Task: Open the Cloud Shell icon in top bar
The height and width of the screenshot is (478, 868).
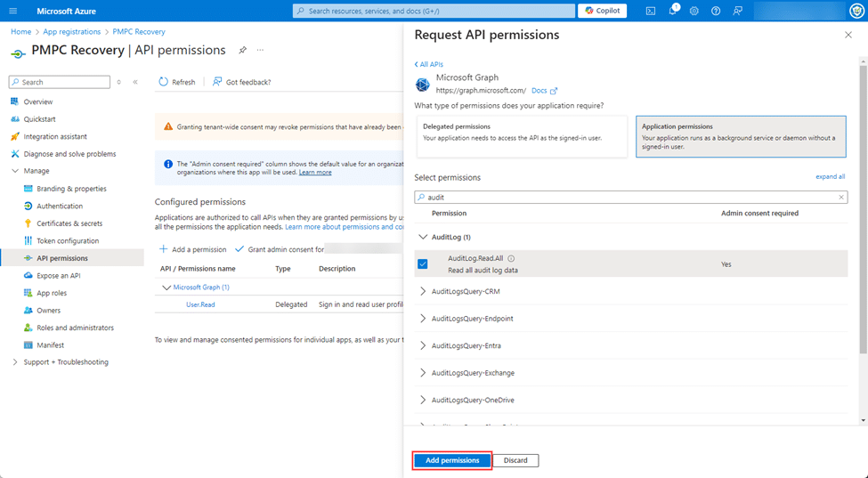Action: click(x=651, y=11)
